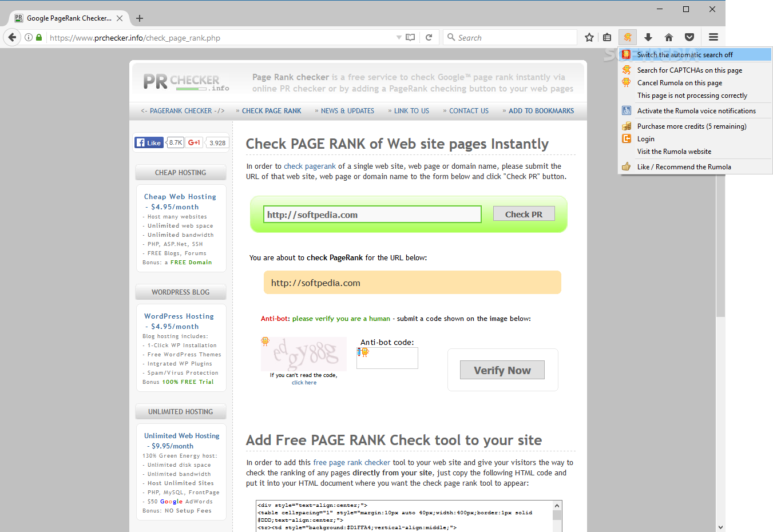This screenshot has width=773, height=532.
Task: Click the 8.7K Facebook like count
Action: (176, 142)
